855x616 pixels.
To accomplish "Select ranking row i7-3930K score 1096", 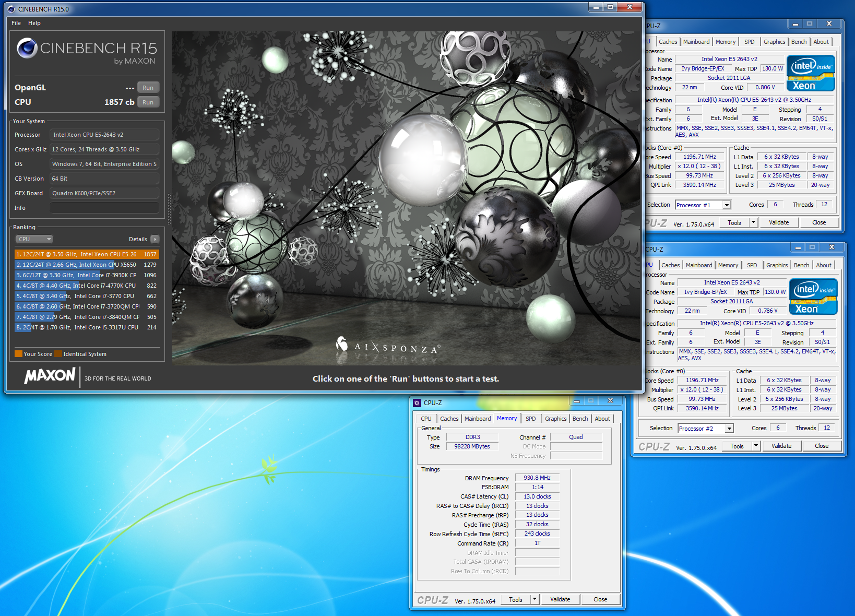I will [87, 275].
